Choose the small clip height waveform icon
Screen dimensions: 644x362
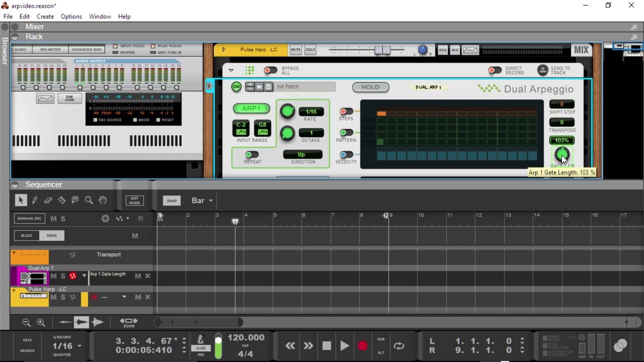[x=65, y=322]
